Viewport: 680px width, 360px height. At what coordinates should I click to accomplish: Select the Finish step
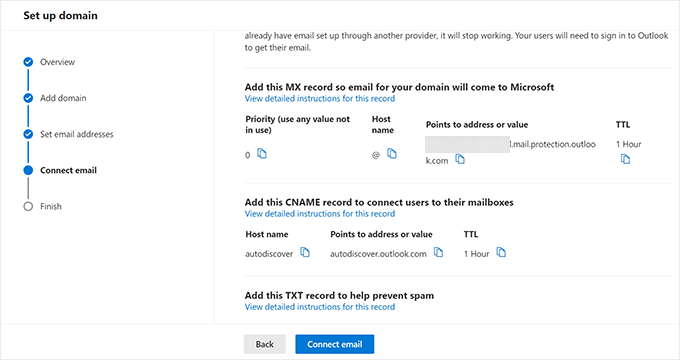tap(51, 206)
